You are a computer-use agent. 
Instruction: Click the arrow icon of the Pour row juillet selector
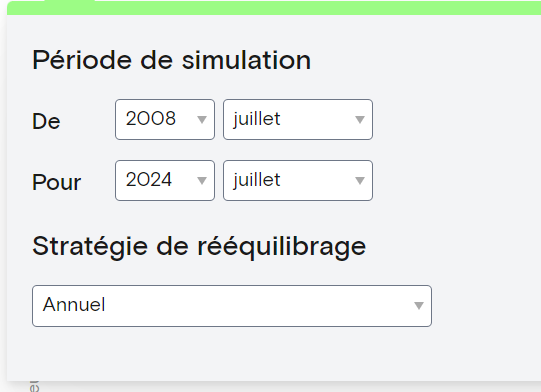(x=360, y=180)
